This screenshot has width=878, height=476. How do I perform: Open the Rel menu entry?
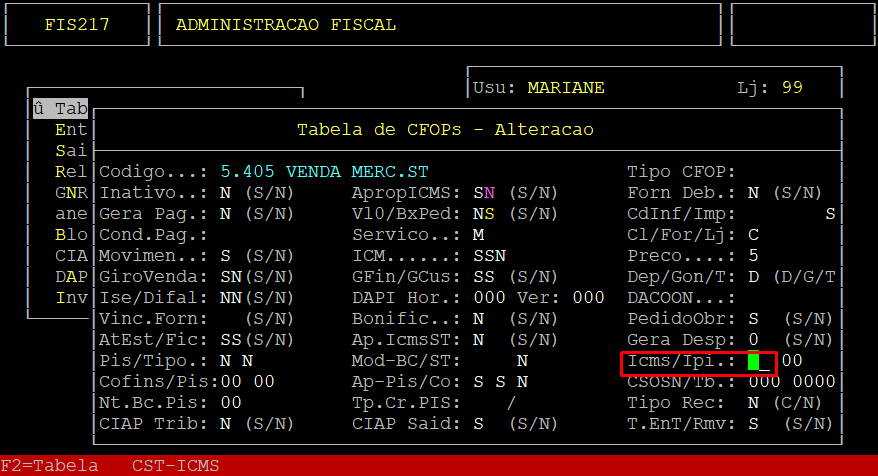71,172
